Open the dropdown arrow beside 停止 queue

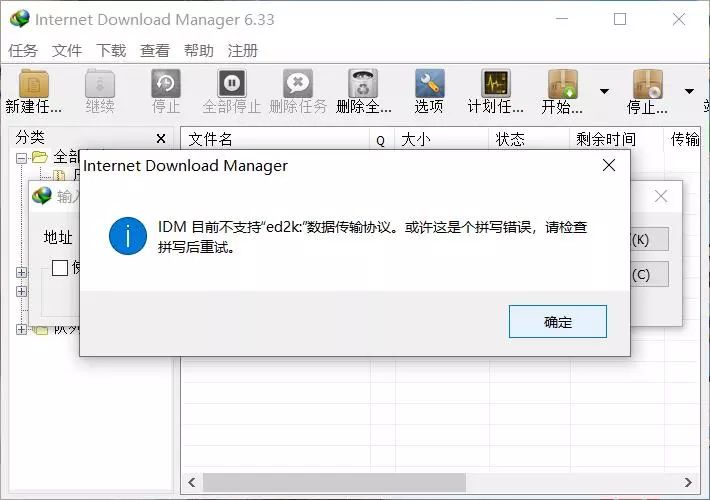click(x=689, y=91)
